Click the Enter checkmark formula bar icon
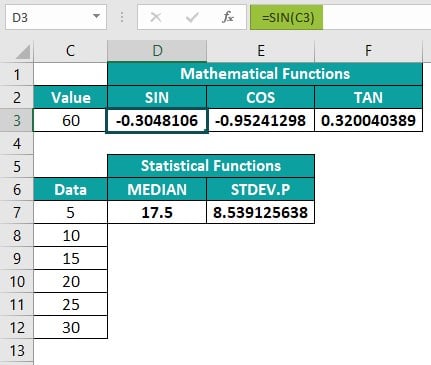Viewport: 431px width, 365px height. (x=192, y=17)
